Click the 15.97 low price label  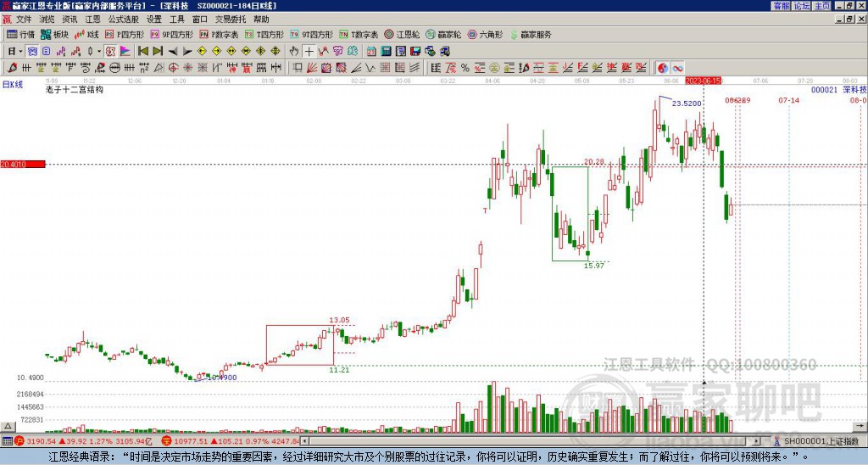point(594,266)
